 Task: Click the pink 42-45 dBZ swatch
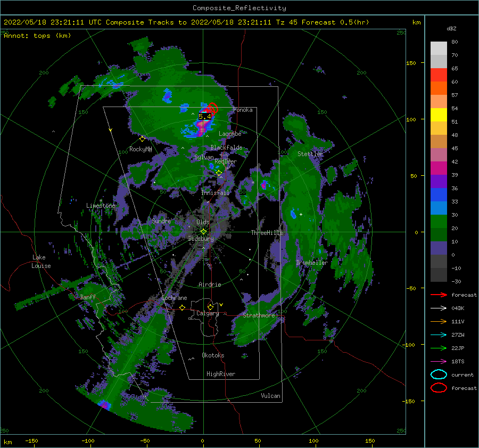click(x=439, y=154)
